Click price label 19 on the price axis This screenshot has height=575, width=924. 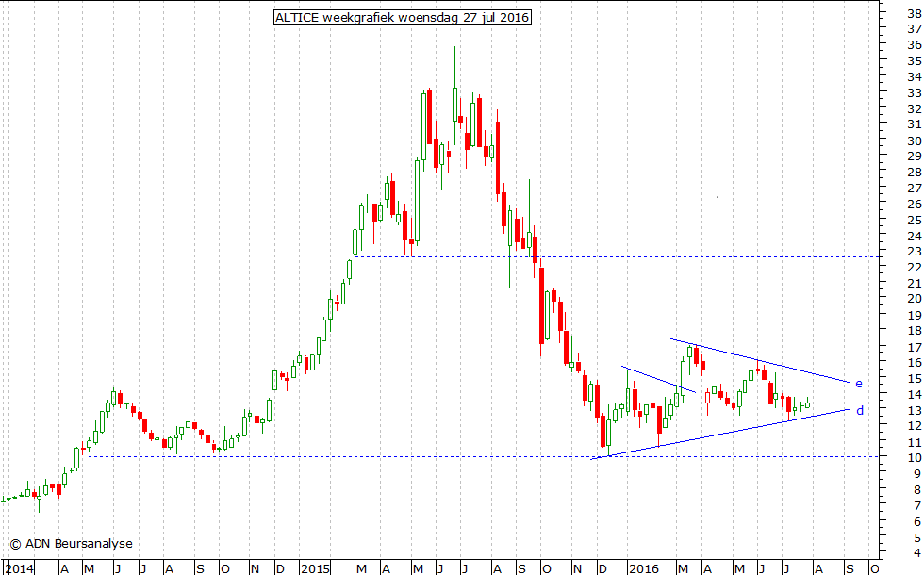[x=915, y=316]
